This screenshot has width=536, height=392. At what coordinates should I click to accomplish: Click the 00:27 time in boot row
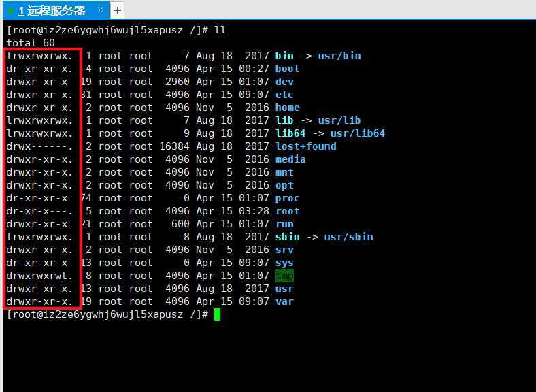pyautogui.click(x=254, y=69)
